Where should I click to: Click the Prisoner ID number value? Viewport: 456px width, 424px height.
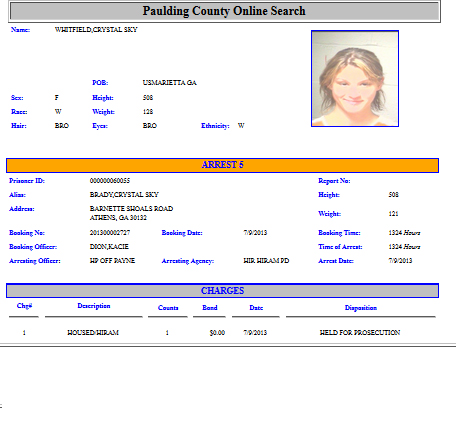point(110,181)
